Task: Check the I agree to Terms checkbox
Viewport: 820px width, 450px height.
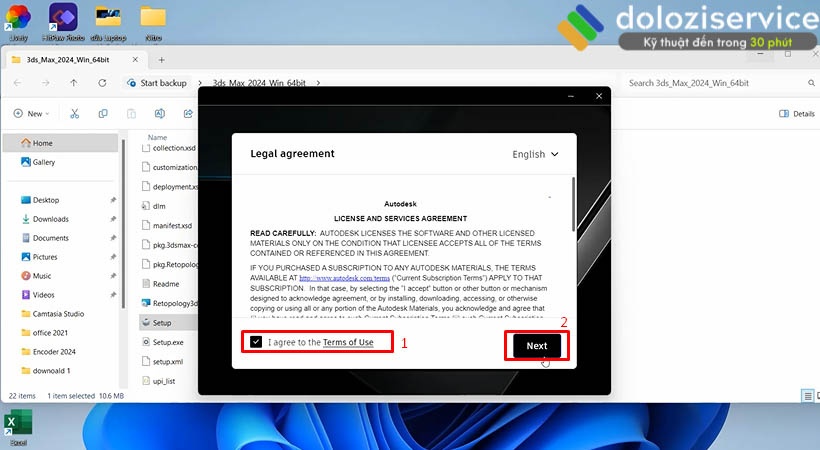Action: tap(256, 342)
